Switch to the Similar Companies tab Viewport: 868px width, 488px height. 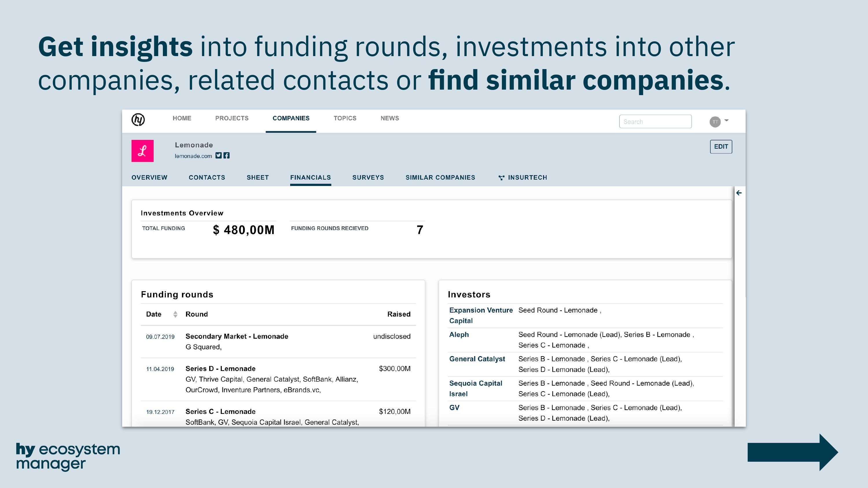click(x=440, y=178)
